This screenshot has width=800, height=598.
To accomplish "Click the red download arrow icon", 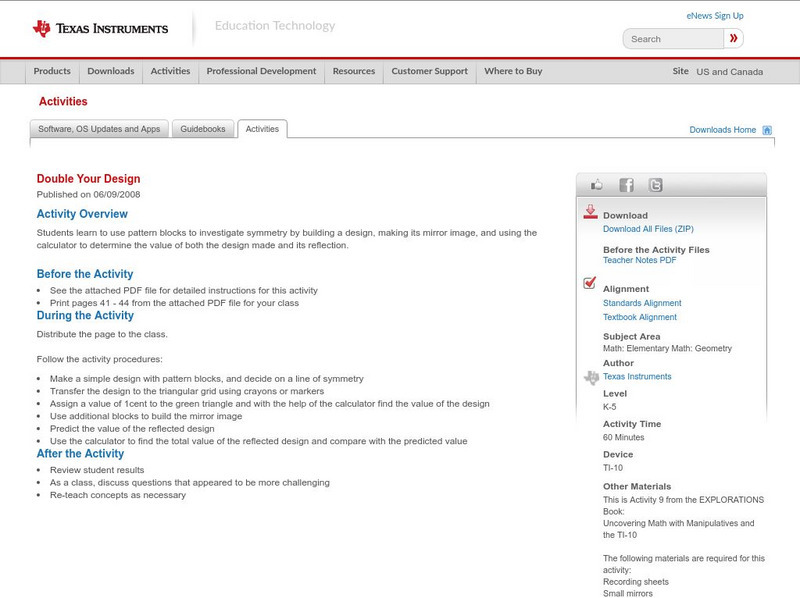I will click(x=590, y=212).
